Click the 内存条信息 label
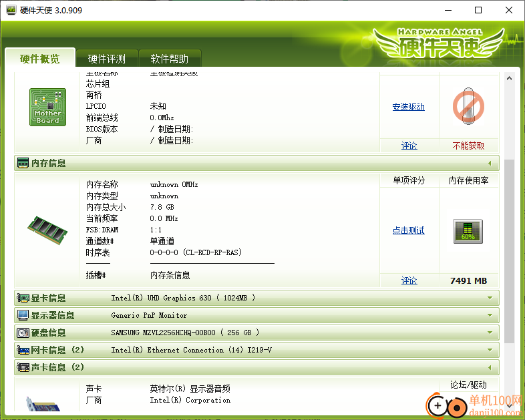The image size is (525, 420). [170, 275]
